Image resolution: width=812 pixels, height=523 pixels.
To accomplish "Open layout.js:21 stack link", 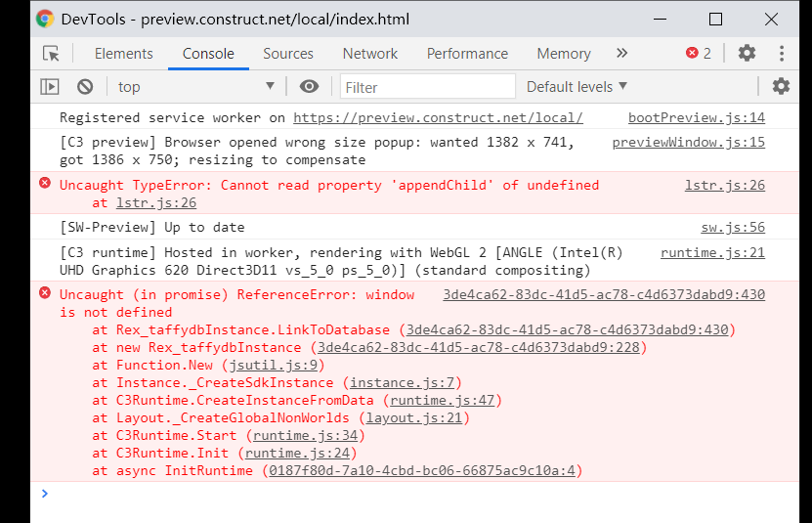I will pyautogui.click(x=413, y=417).
